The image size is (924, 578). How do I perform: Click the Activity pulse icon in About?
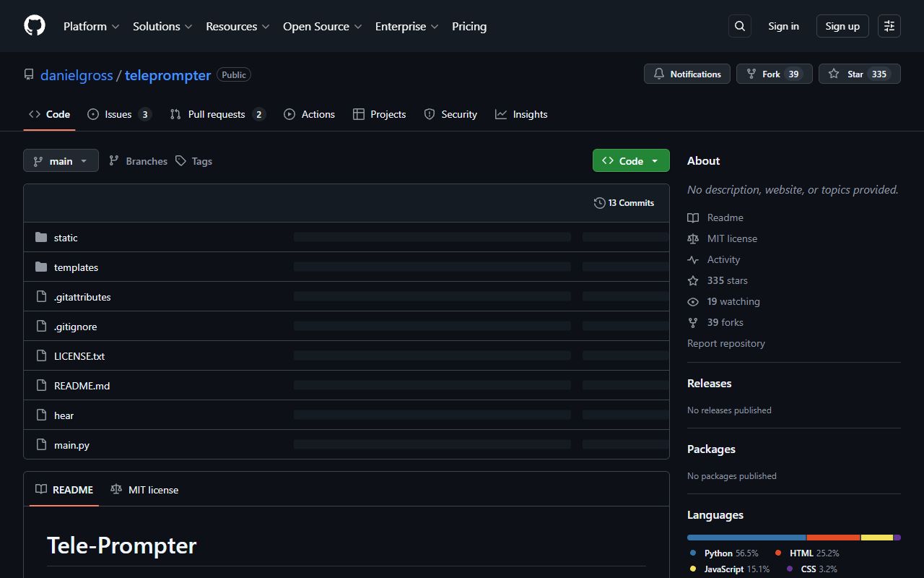tap(693, 259)
